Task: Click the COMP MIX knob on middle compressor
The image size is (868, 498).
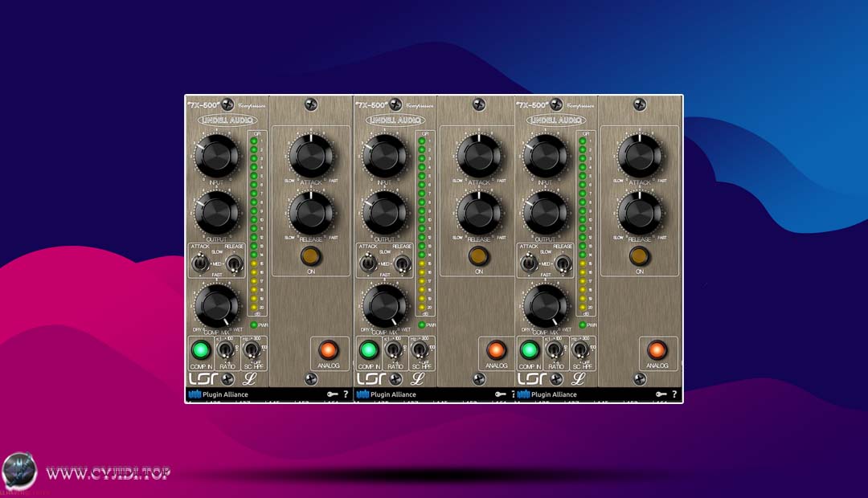Action: tap(384, 305)
